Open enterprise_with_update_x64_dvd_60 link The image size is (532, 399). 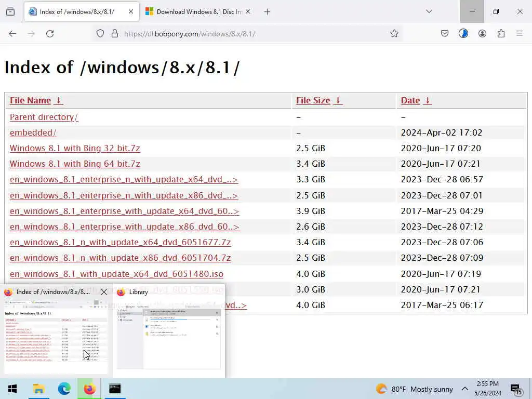pos(125,211)
